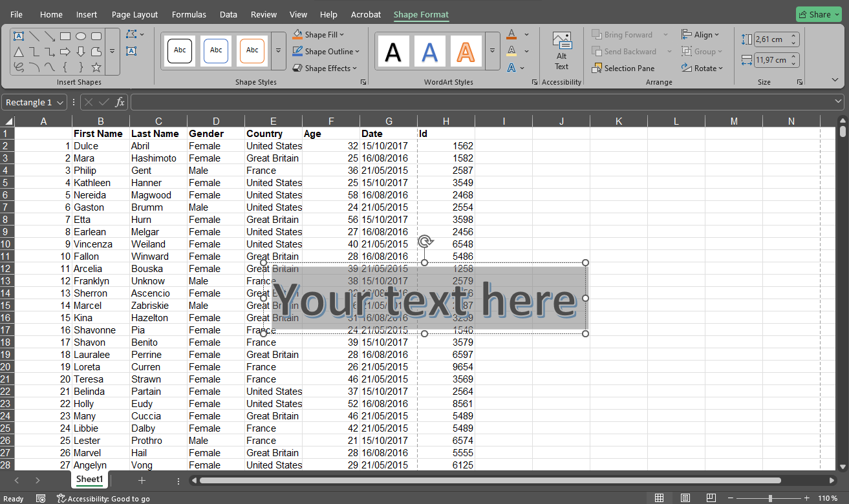Pick the Oval shape
Viewport: 849px width, 504px height.
point(81,36)
